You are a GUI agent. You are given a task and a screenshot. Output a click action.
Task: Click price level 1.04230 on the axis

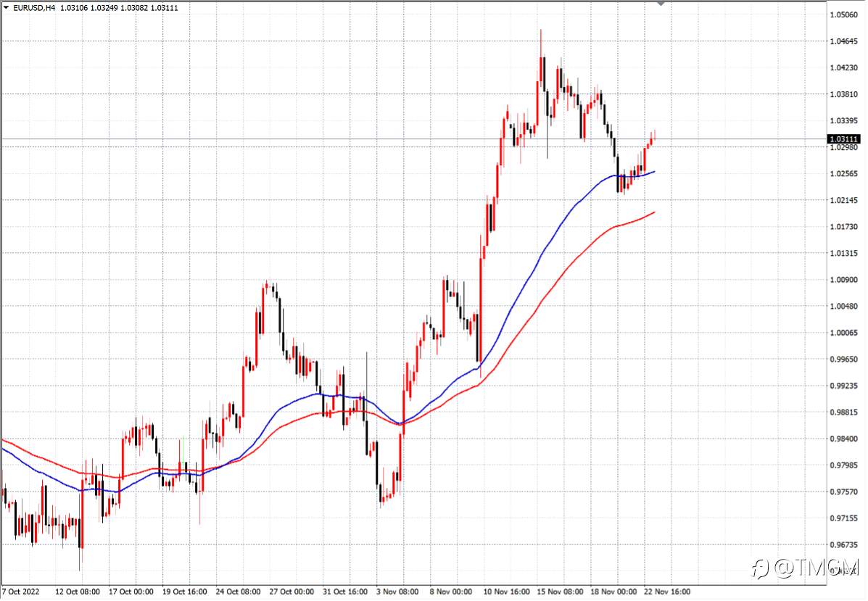843,67
